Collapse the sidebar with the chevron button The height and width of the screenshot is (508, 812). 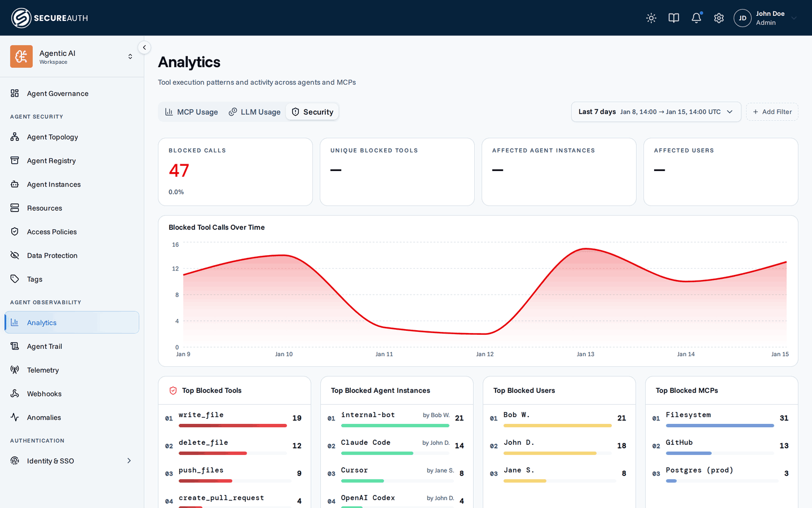point(144,47)
